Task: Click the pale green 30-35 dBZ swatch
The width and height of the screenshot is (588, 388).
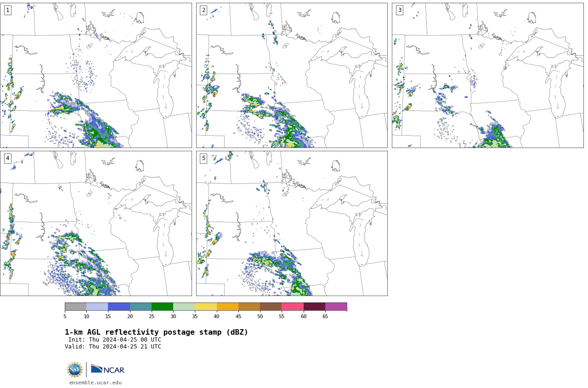Action: (x=184, y=307)
